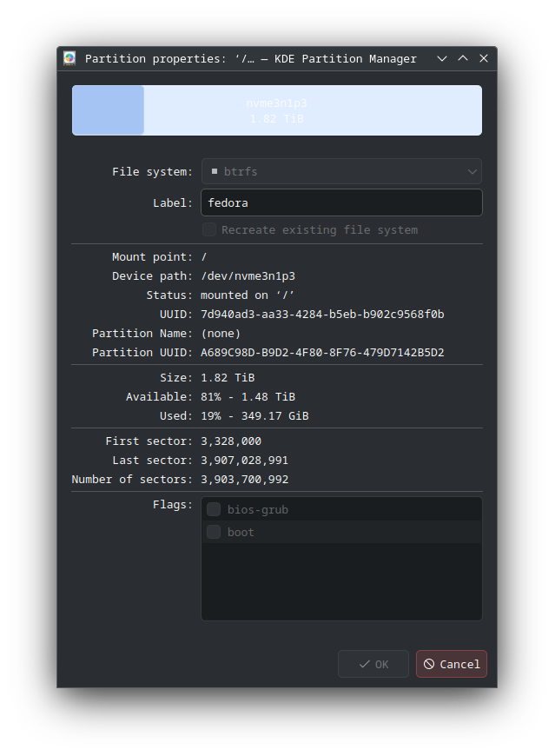Click the dialog title bar text
Image resolution: width=555 pixels, height=756 pixels.
click(250, 59)
